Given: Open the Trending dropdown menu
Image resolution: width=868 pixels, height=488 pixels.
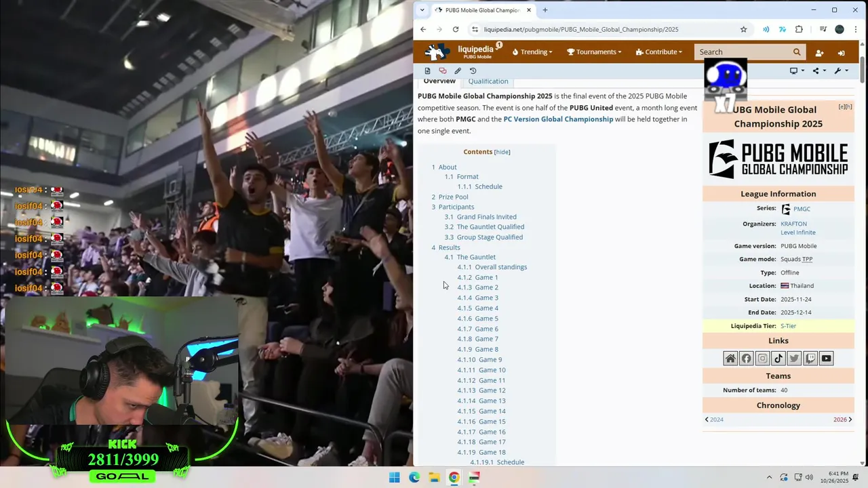Looking at the screenshot, I should pos(532,52).
